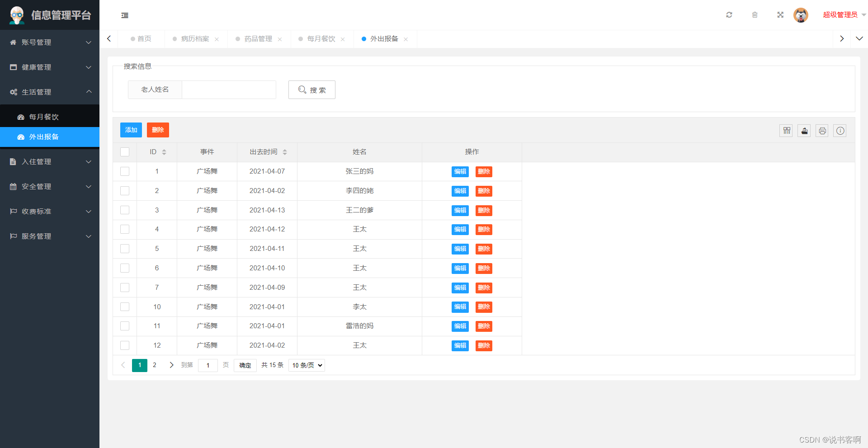Screen dimensions: 868x448
Task: Close the 病历档案 tab
Action: pos(217,39)
